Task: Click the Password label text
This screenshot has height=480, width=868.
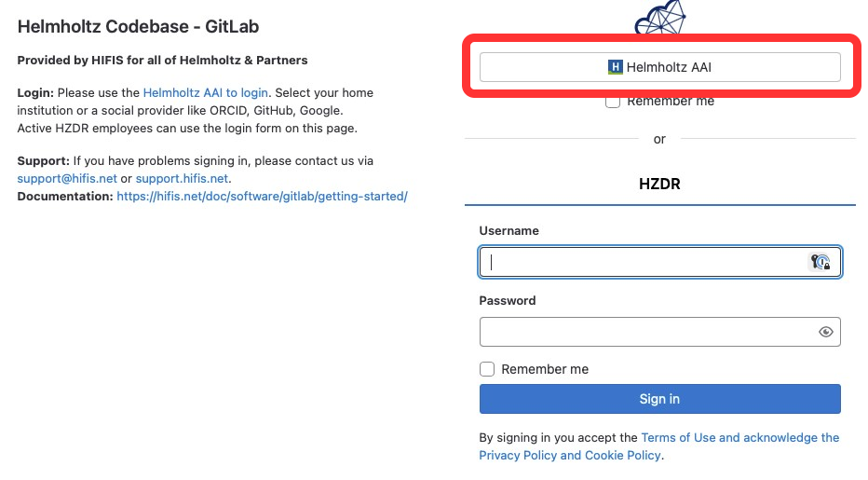Action: point(508,301)
